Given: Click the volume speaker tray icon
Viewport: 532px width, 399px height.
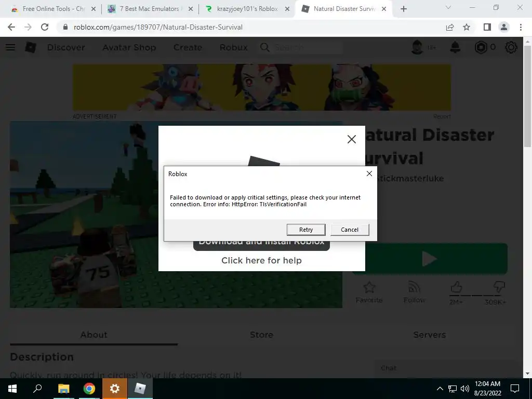Looking at the screenshot, I should (465, 389).
